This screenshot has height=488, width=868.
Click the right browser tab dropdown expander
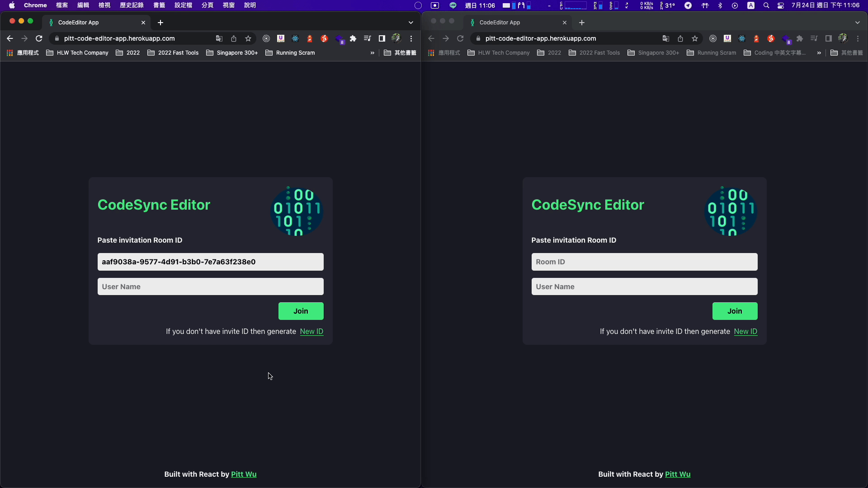click(x=857, y=22)
